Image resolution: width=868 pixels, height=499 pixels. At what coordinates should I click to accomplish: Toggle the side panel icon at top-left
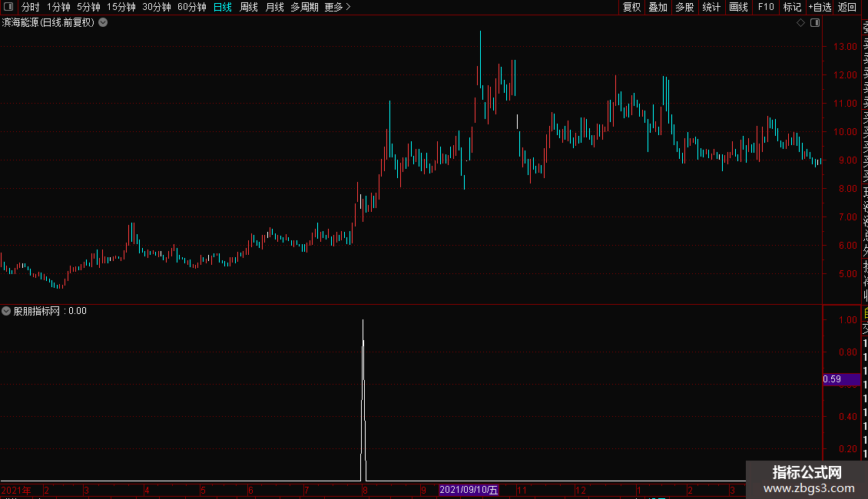[8, 7]
